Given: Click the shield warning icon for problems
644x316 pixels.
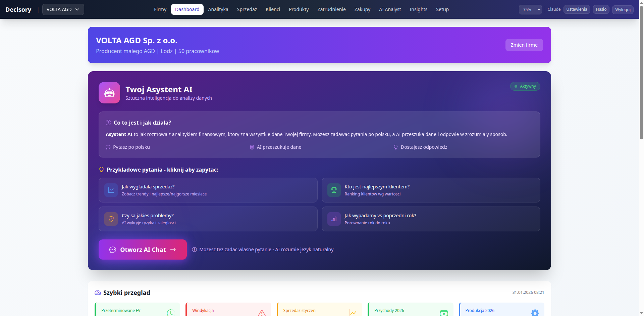Looking at the screenshot, I should point(111,219).
